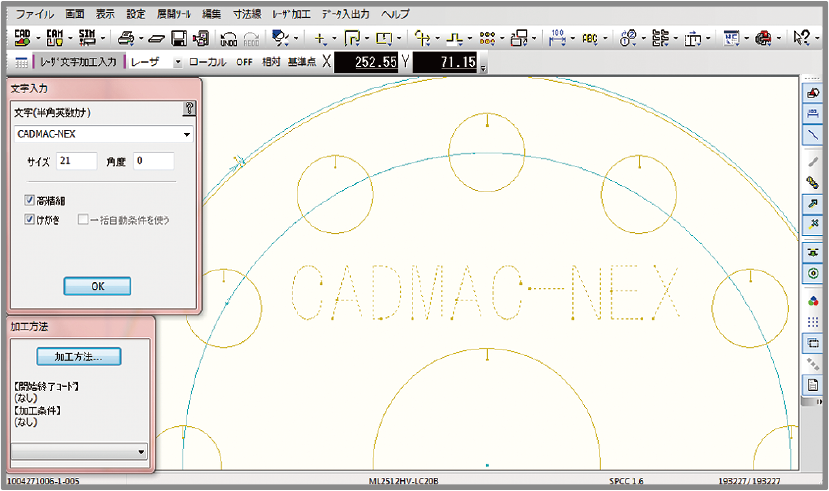Select the plus point tool icon
The width and height of the screenshot is (829, 491).
click(x=319, y=38)
